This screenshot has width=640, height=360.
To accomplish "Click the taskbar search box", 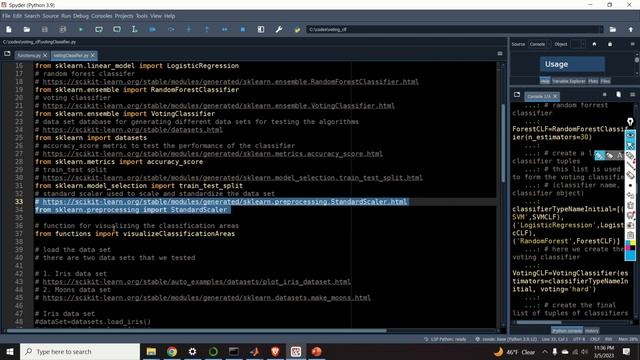I will [80, 351].
